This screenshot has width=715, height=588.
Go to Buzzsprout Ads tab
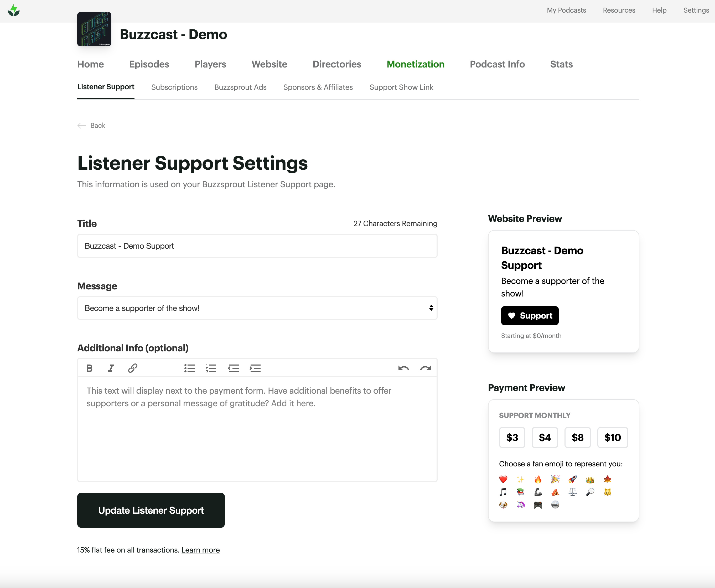tap(240, 87)
